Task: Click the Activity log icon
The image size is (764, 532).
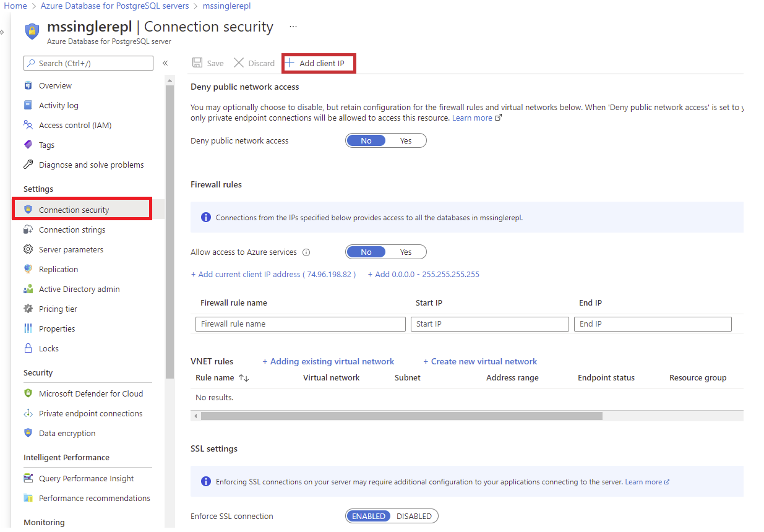Action: [x=28, y=105]
